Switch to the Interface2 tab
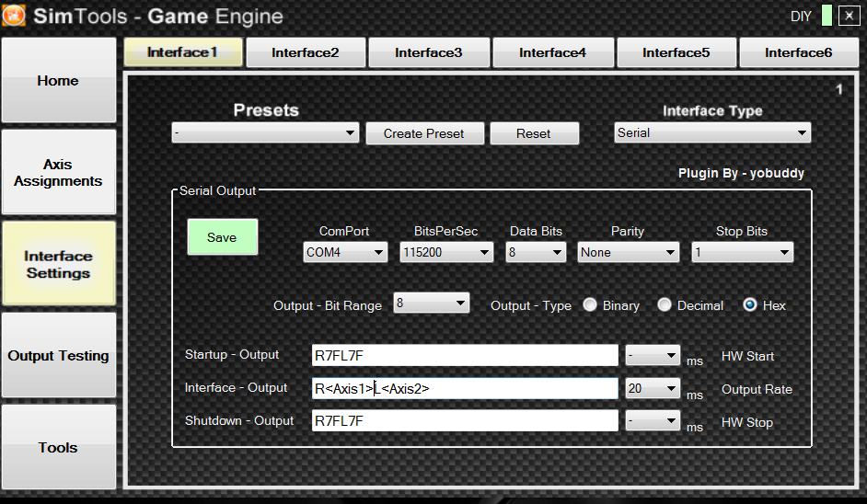 tap(306, 52)
